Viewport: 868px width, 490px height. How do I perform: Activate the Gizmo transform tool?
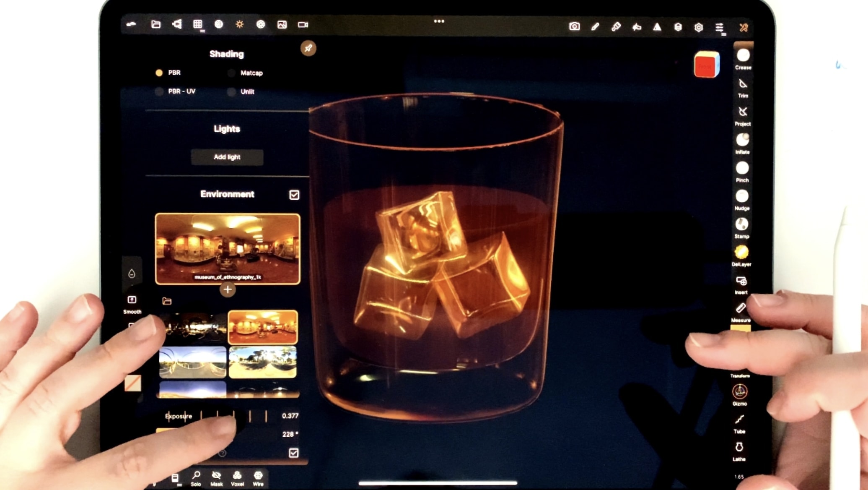pos(739,392)
